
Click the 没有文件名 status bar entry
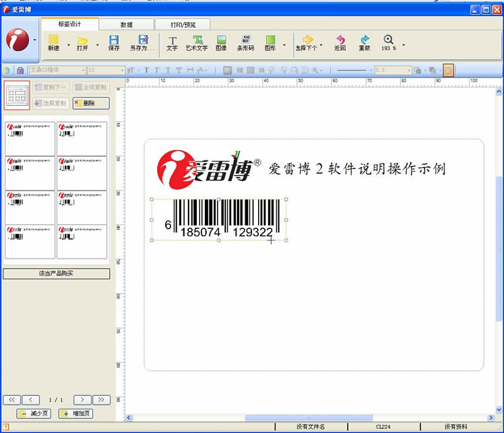(x=311, y=427)
